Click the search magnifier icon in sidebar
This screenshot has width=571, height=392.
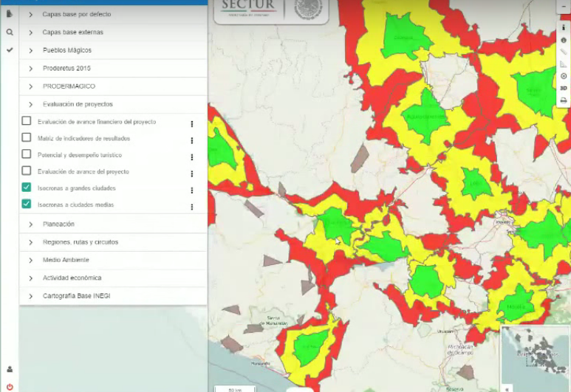tap(10, 32)
